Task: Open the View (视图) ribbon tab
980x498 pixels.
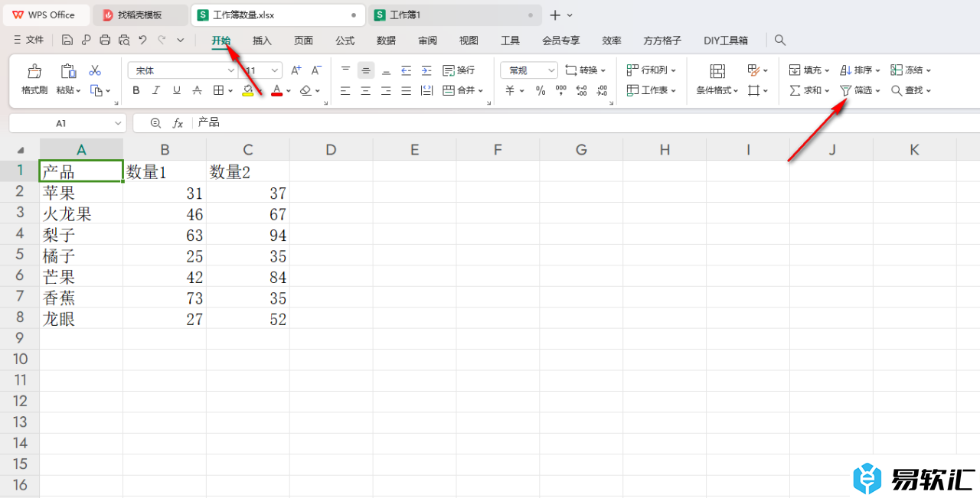Action: (469, 41)
